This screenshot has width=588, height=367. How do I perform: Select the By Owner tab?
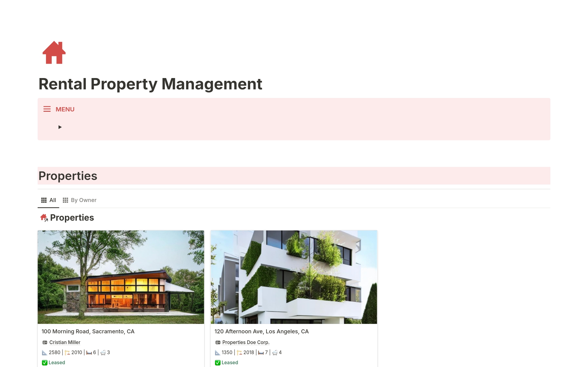tap(84, 200)
